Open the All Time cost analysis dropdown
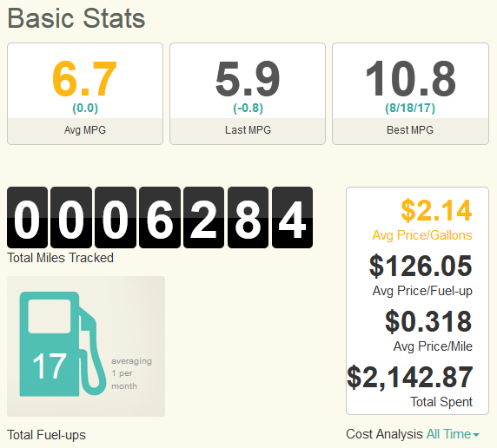 pyautogui.click(x=453, y=434)
